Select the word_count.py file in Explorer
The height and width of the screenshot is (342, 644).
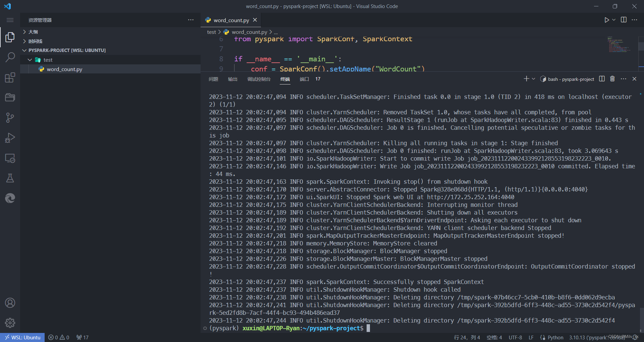click(x=65, y=69)
